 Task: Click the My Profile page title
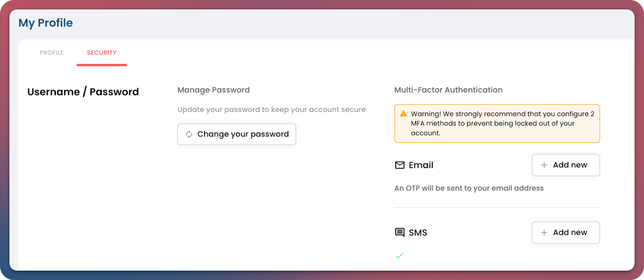coord(46,23)
